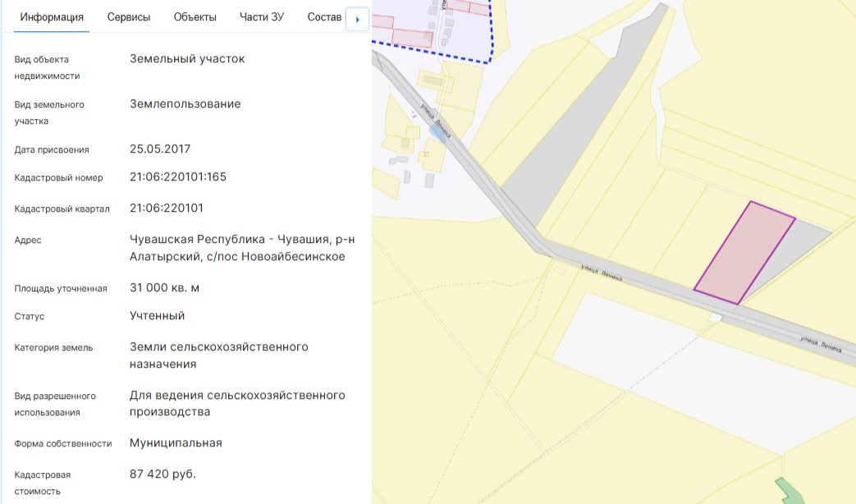
Task: Select the address text starting with Чувашская Республика
Action: [x=242, y=248]
